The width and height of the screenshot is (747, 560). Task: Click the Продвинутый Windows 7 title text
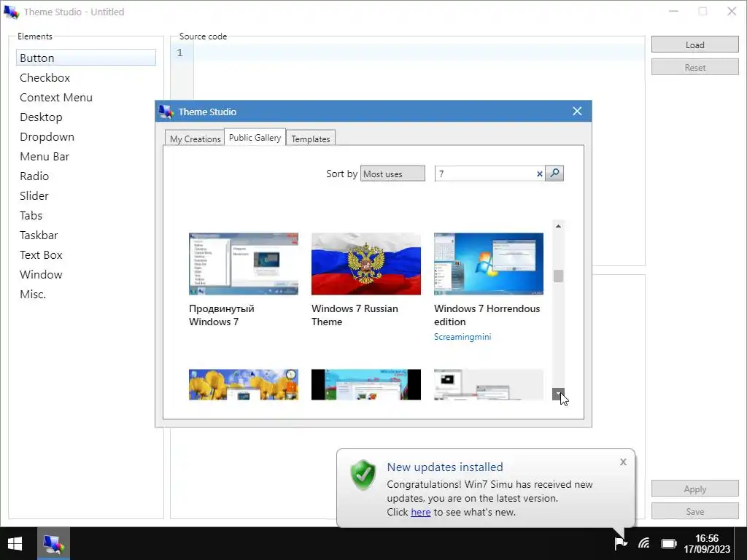(222, 315)
